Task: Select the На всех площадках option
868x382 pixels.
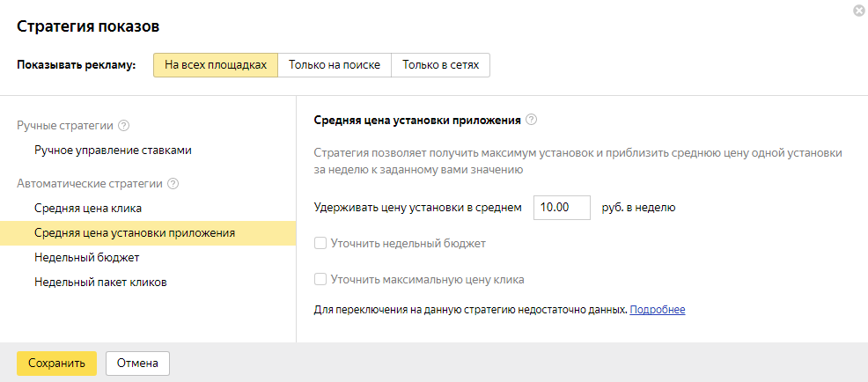Action: click(x=216, y=66)
